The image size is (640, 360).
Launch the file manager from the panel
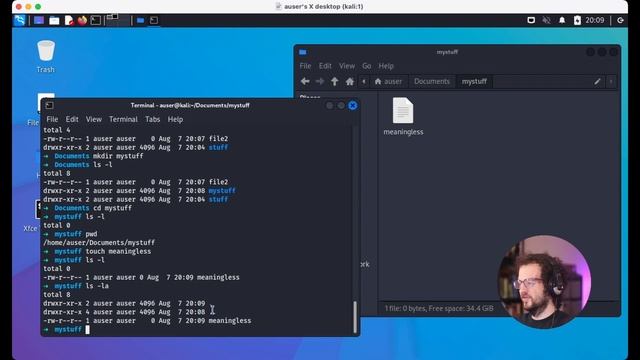click(x=54, y=20)
